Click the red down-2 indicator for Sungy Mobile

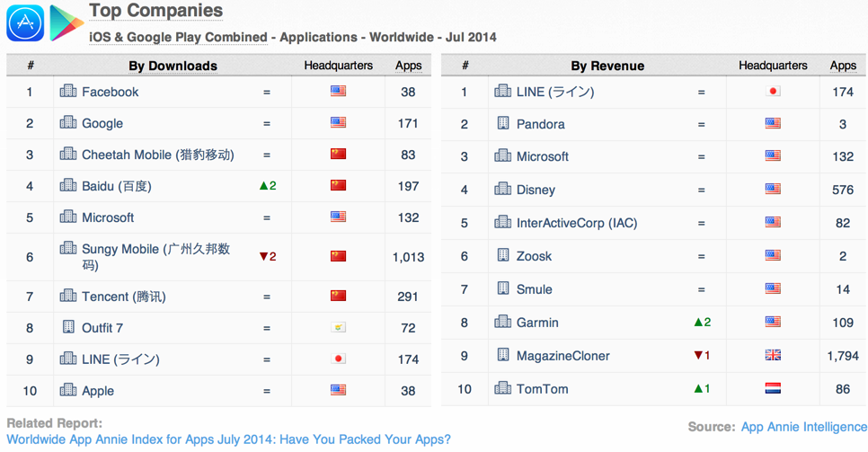(268, 256)
